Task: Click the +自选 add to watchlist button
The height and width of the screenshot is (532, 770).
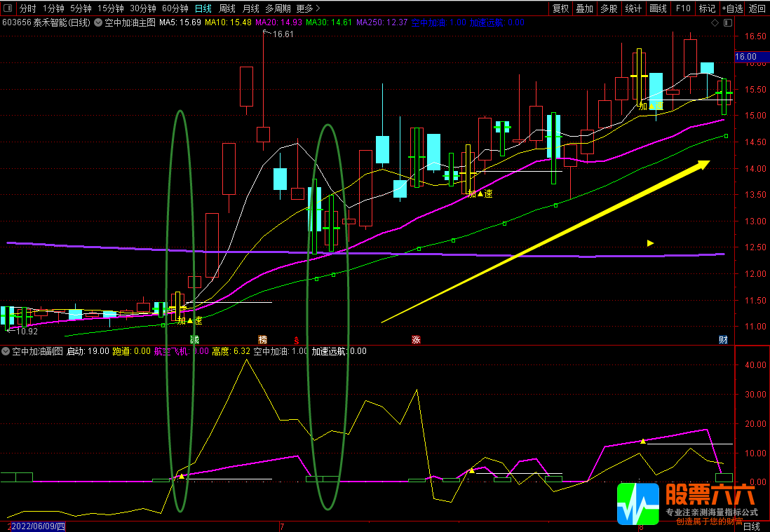Action: point(731,8)
